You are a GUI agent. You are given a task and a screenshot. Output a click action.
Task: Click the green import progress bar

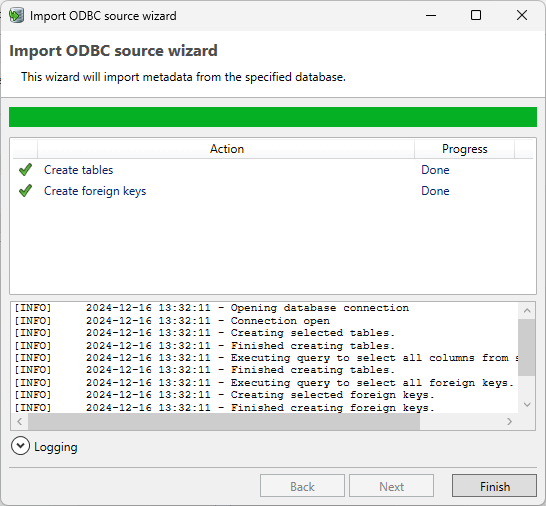pos(273,117)
